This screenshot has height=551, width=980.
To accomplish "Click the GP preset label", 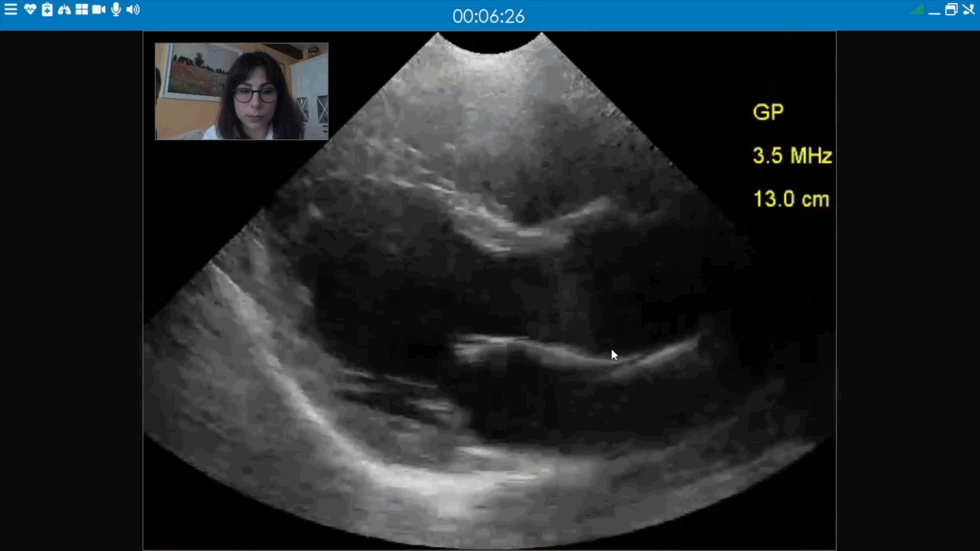I will click(768, 113).
